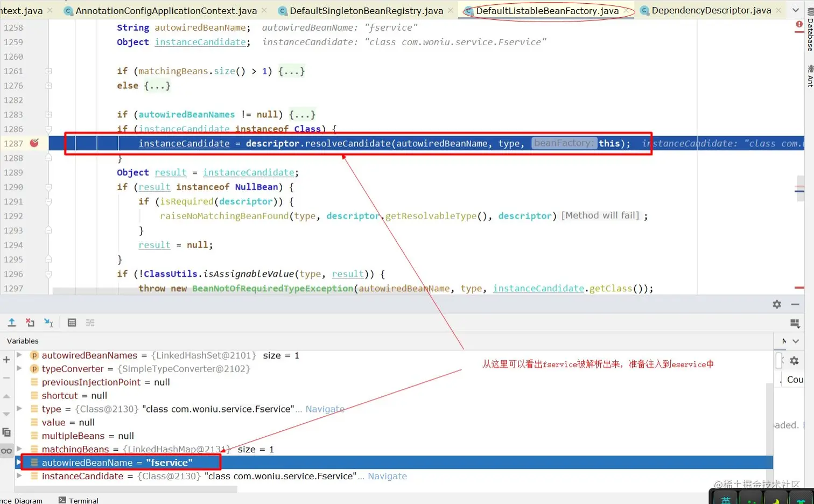
Task: Expand folded block on line 1283
Action: point(48,115)
